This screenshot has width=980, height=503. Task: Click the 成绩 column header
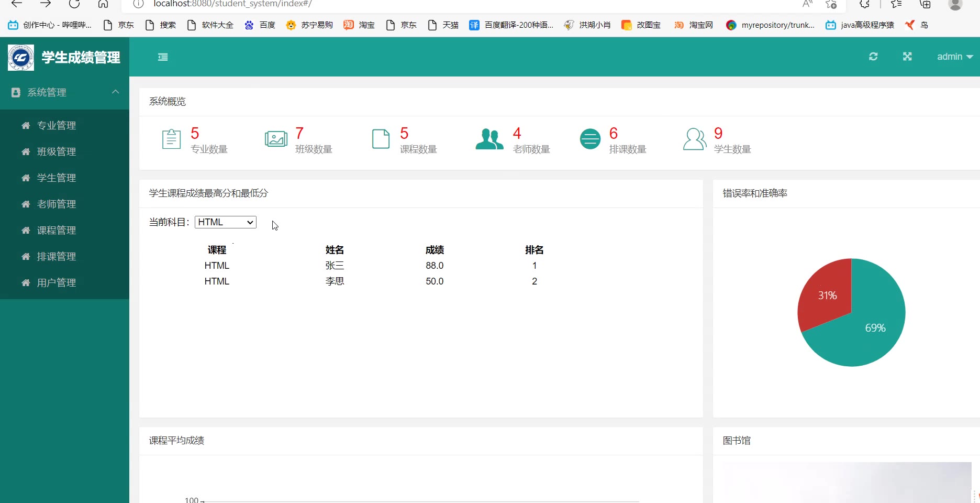tap(435, 250)
